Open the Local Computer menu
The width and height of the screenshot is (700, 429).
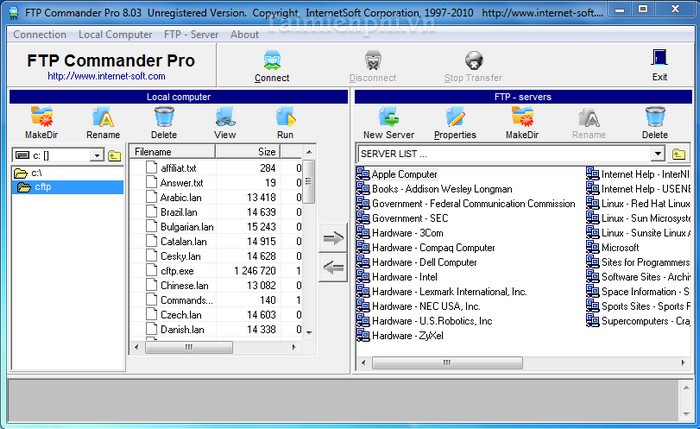pos(115,34)
